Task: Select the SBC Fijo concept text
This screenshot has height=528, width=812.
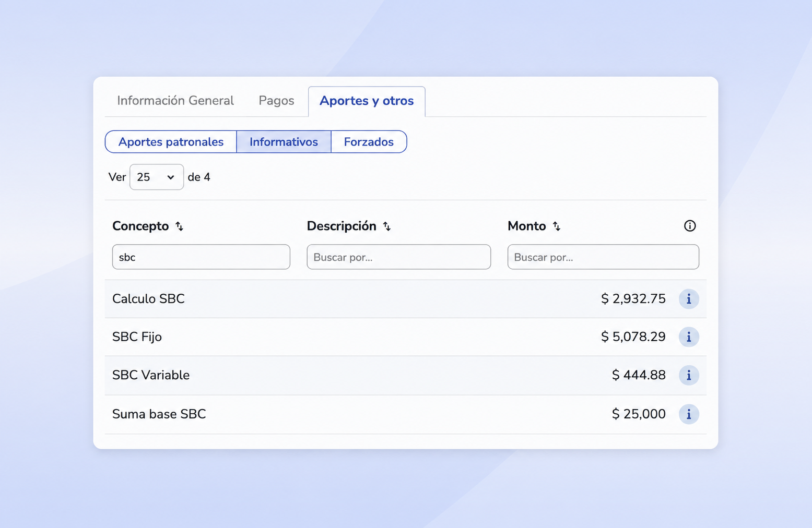Action: [137, 337]
